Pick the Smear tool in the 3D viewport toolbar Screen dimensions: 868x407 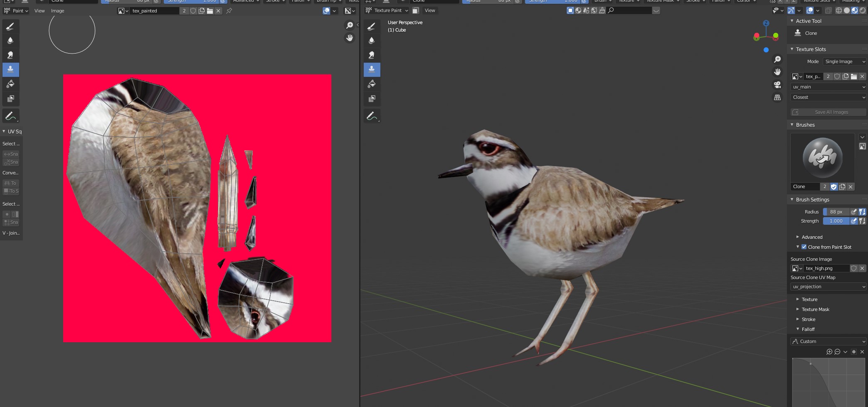[372, 55]
